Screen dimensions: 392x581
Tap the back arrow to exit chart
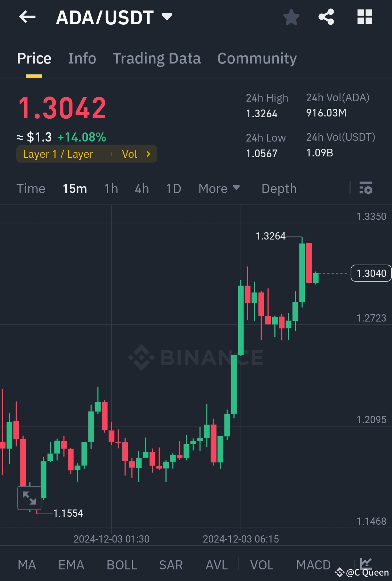tap(27, 17)
